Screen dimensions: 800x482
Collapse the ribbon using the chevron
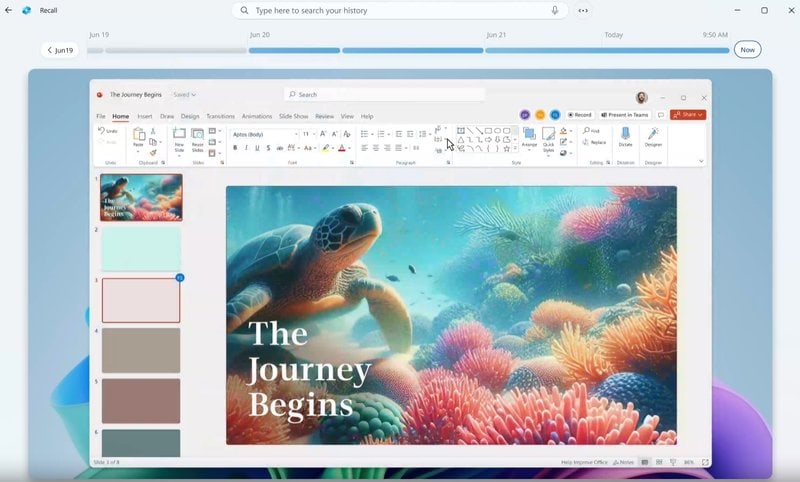click(701, 160)
